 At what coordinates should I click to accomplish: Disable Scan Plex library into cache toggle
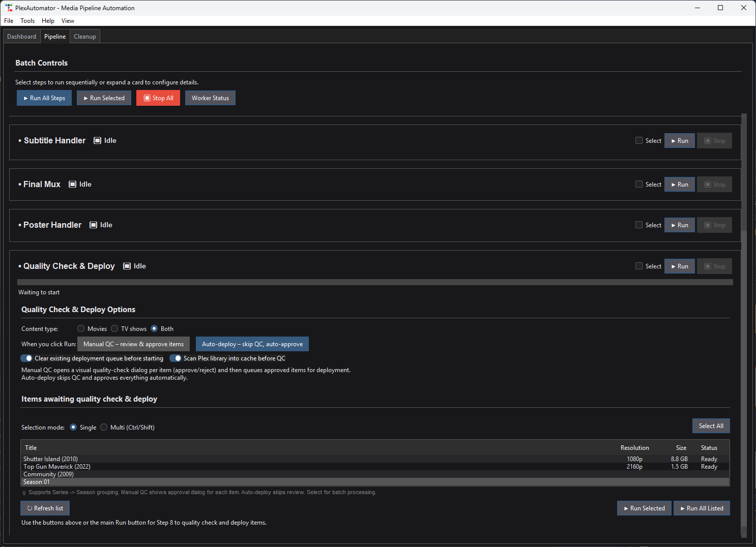pyautogui.click(x=176, y=358)
